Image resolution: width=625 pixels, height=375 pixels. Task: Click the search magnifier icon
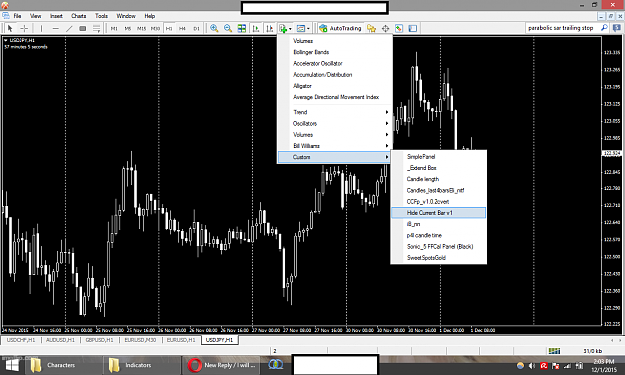pyautogui.click(x=604, y=28)
